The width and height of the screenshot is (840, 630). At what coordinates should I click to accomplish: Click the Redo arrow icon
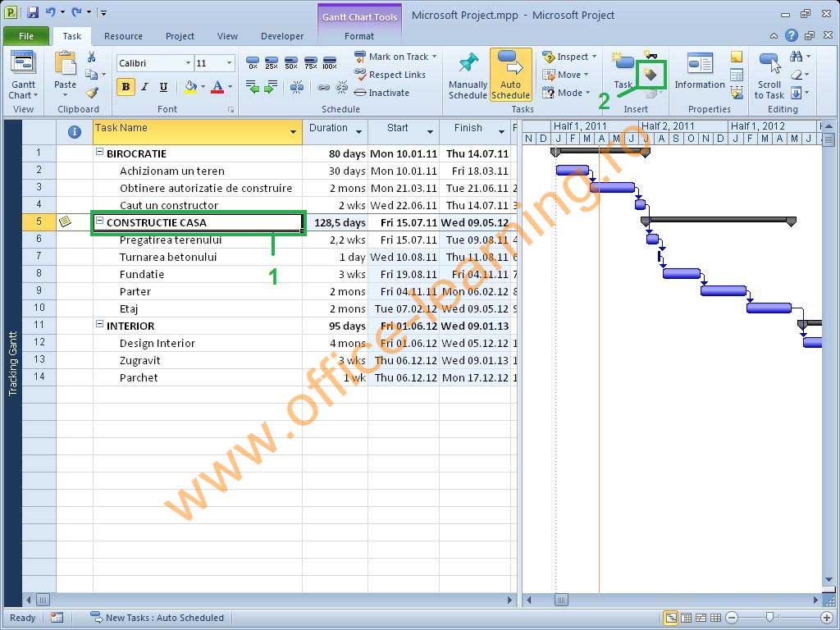(76, 11)
